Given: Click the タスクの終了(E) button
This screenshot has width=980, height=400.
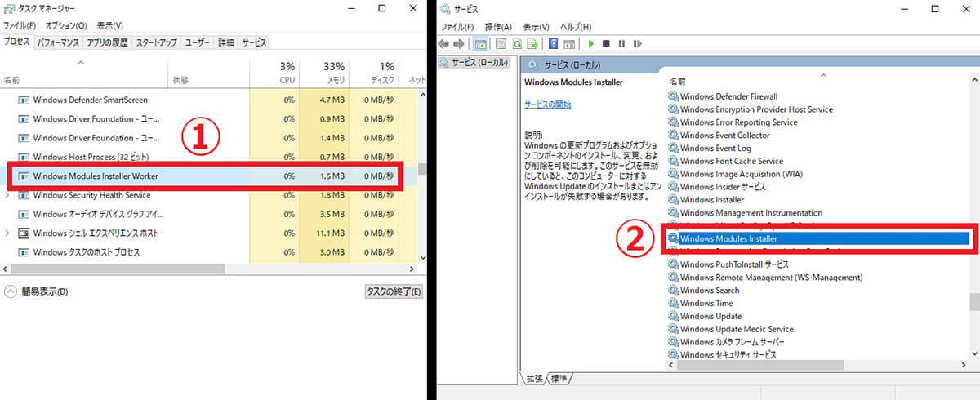Looking at the screenshot, I should click(394, 292).
